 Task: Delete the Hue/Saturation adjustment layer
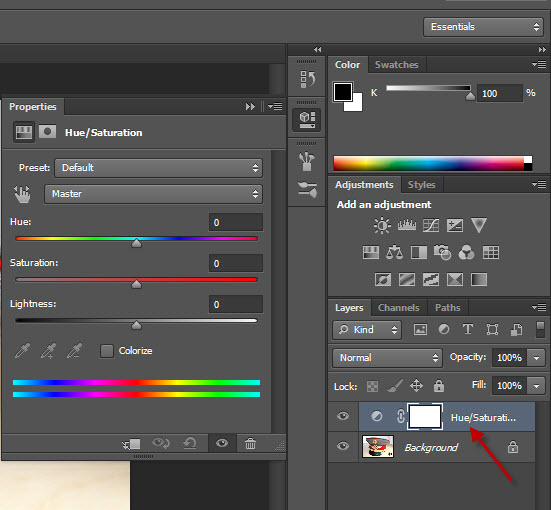coord(250,444)
